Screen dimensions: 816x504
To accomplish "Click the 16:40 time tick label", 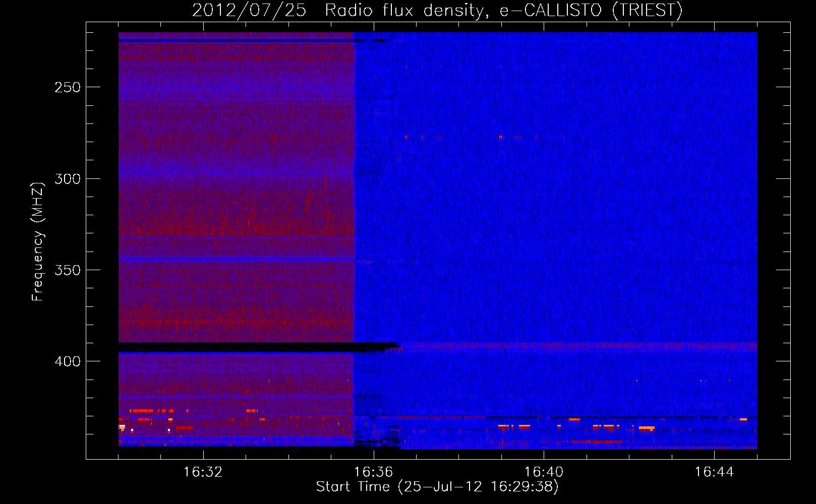I will (544, 472).
